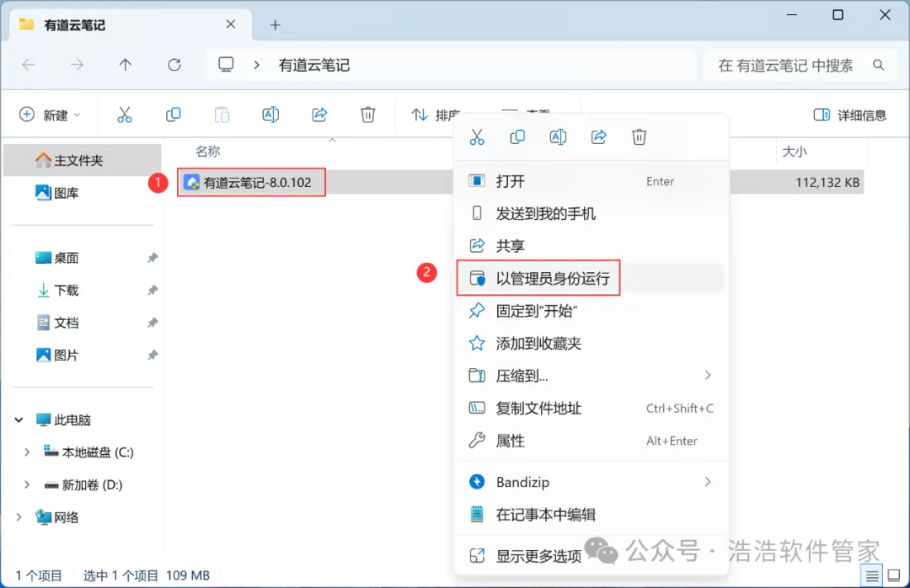Click 有道云笔记 in the address bar
This screenshot has height=588, width=910.
pos(314,65)
